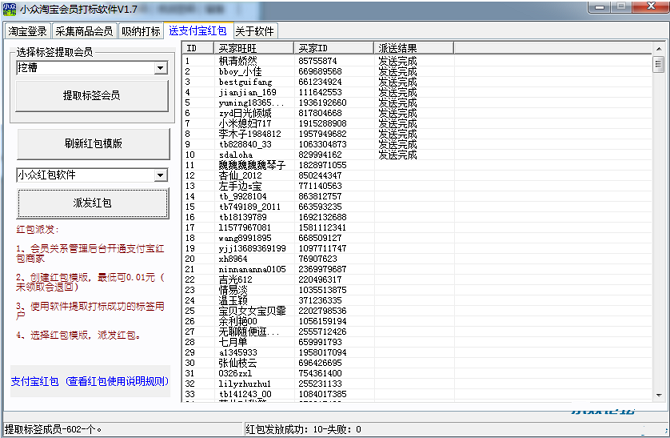Click the 买家ID column header
Image resolution: width=670 pixels, height=438 pixels.
[x=333, y=48]
